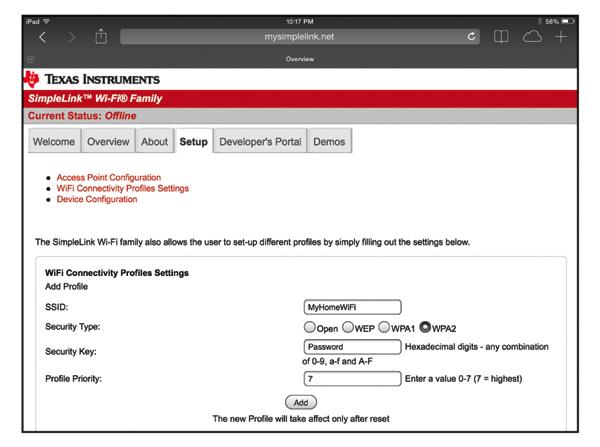Open WiFi Connectivity Profiles Settings link

click(122, 188)
